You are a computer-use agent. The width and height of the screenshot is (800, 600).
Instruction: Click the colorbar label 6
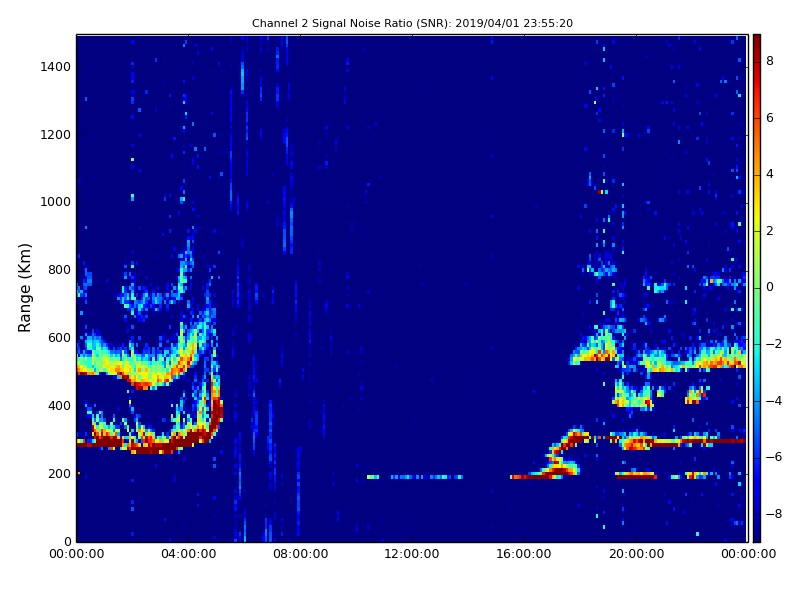[770, 118]
